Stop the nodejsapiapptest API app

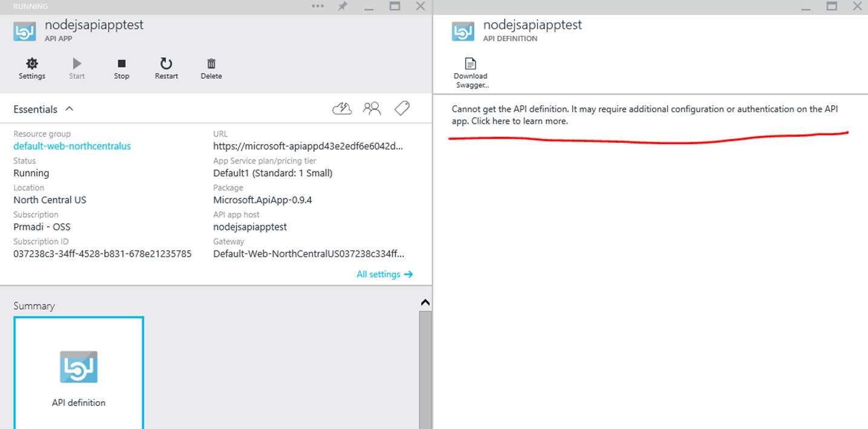pyautogui.click(x=122, y=68)
